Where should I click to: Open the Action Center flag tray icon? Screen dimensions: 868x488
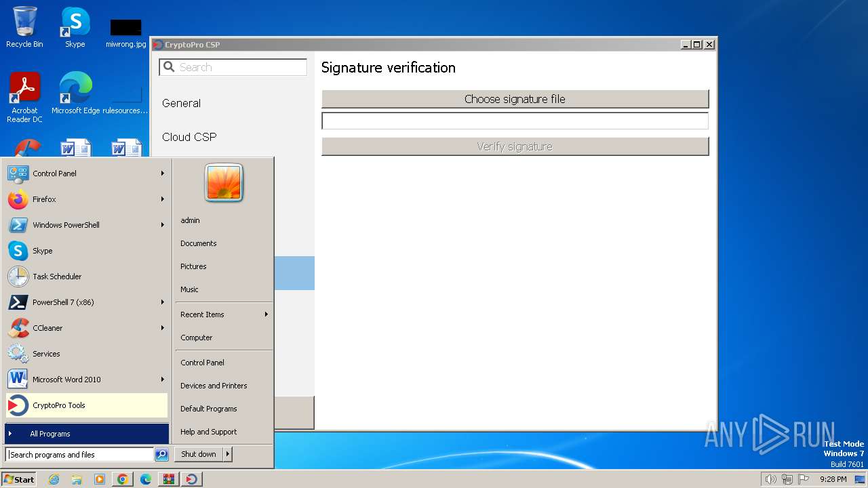click(804, 479)
